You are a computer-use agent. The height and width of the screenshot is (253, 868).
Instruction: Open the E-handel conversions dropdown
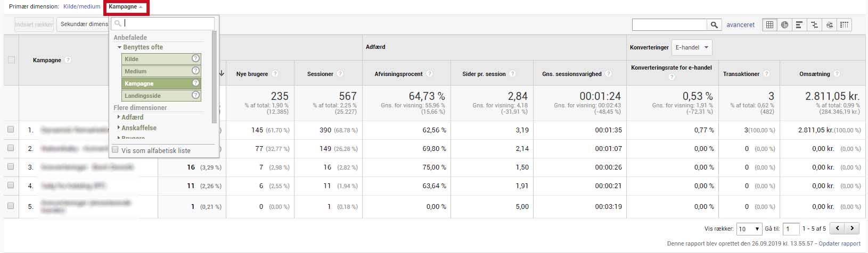tap(692, 47)
